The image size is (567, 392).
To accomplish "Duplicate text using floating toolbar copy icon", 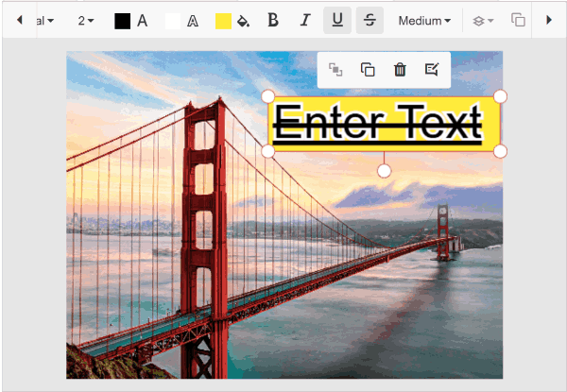I will 369,69.
